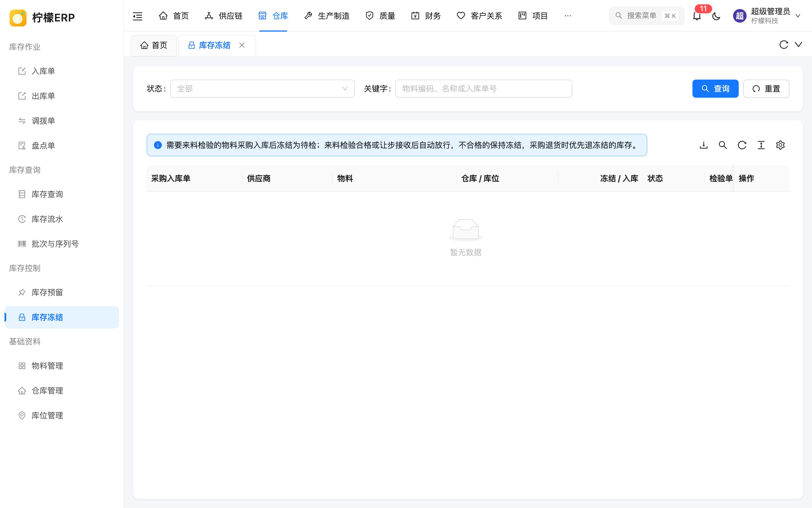Open 物料管理 in the sidebar

[x=62, y=365]
